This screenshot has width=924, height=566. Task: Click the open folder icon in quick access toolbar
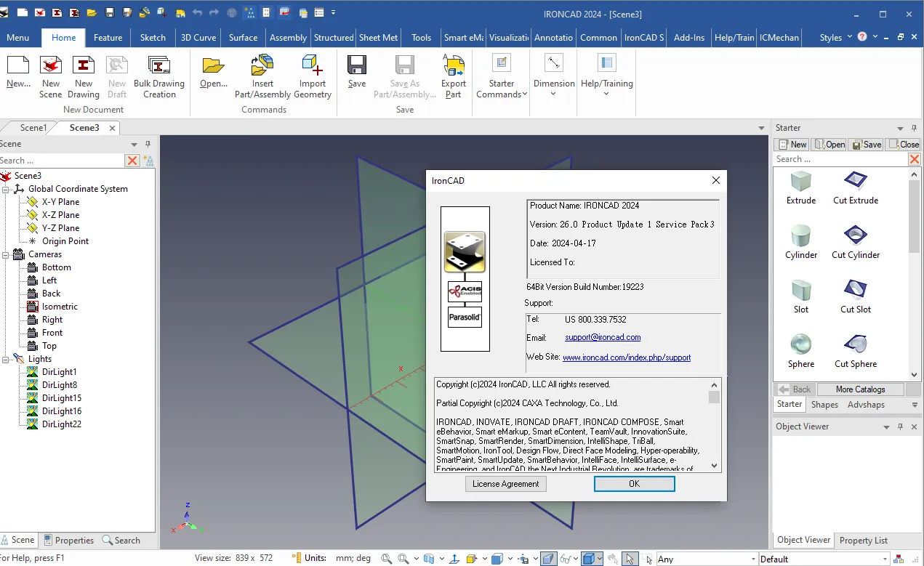(x=92, y=13)
